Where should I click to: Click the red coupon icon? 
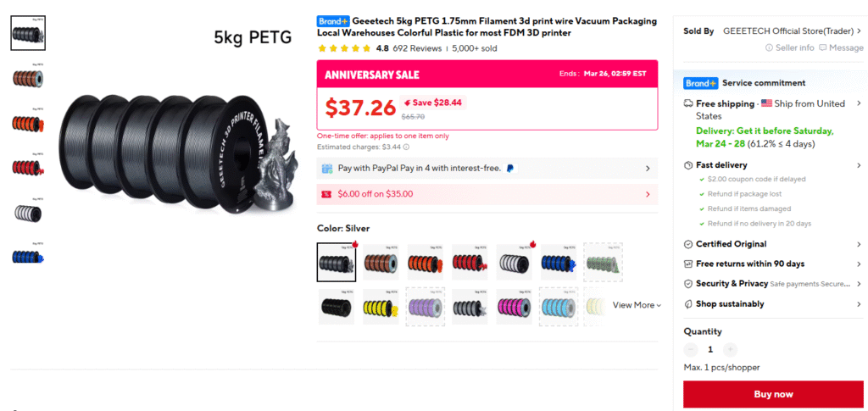point(326,194)
